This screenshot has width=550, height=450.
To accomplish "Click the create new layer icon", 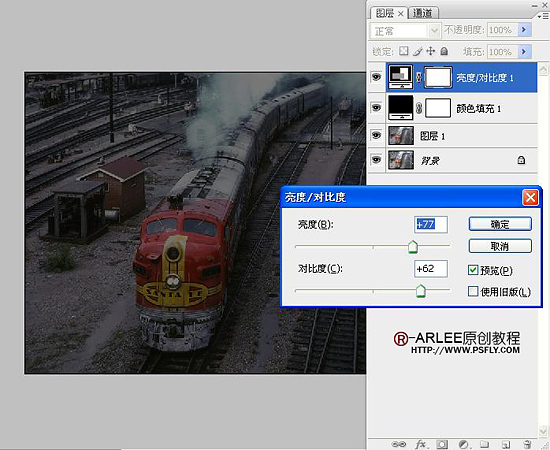I will point(505,444).
